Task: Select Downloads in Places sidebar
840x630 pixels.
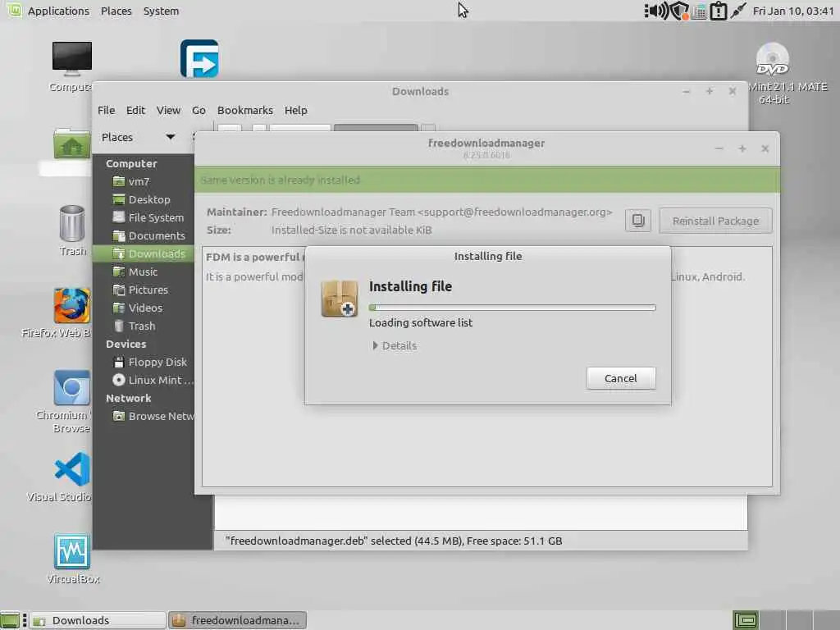Action: [x=143, y=253]
